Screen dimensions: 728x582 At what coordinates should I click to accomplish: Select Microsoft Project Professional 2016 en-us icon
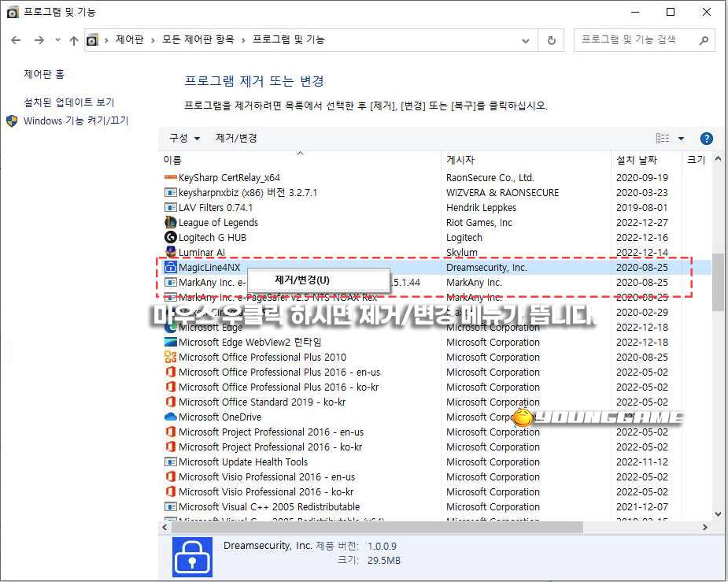171,432
